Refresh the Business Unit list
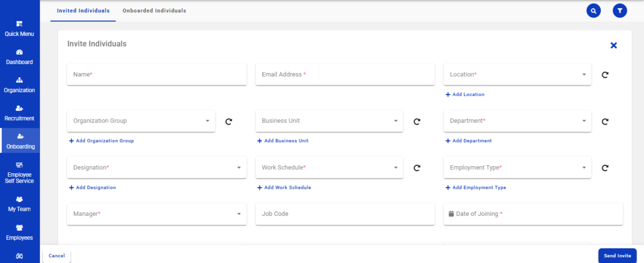This screenshot has height=263, width=644. tap(417, 122)
